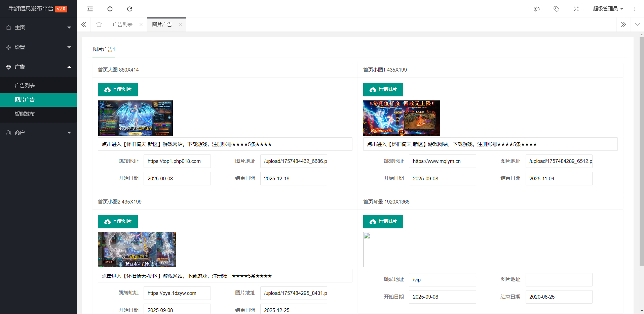644x314 pixels.
Task: Close the 图片广告 tab
Action: pos(180,25)
